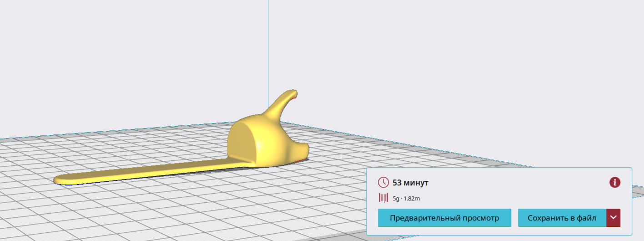This screenshot has height=241, width=644.
Task: Open the print info icon
Action: (615, 183)
